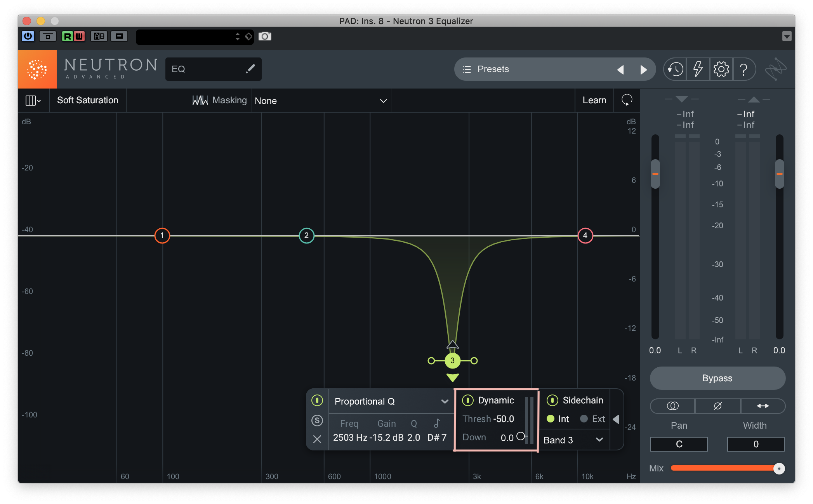Click the A/B compare icon

[99, 36]
